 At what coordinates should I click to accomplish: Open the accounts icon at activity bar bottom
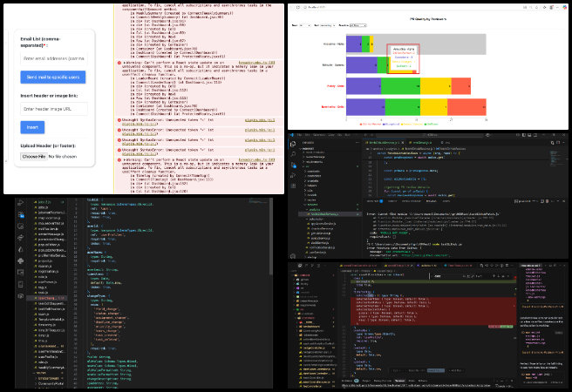coord(294,256)
